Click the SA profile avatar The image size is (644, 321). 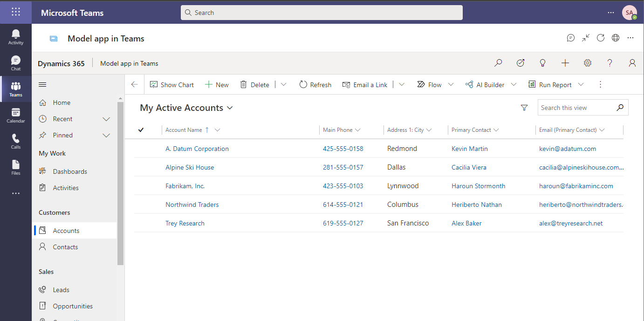[x=629, y=13]
